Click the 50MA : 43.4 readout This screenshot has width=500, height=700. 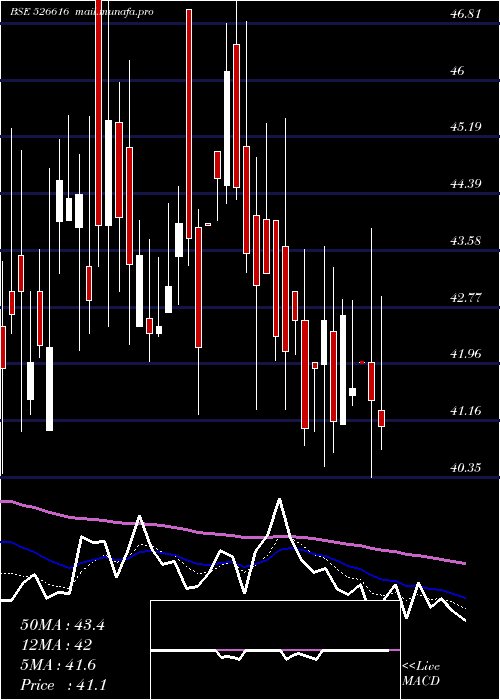point(62,625)
